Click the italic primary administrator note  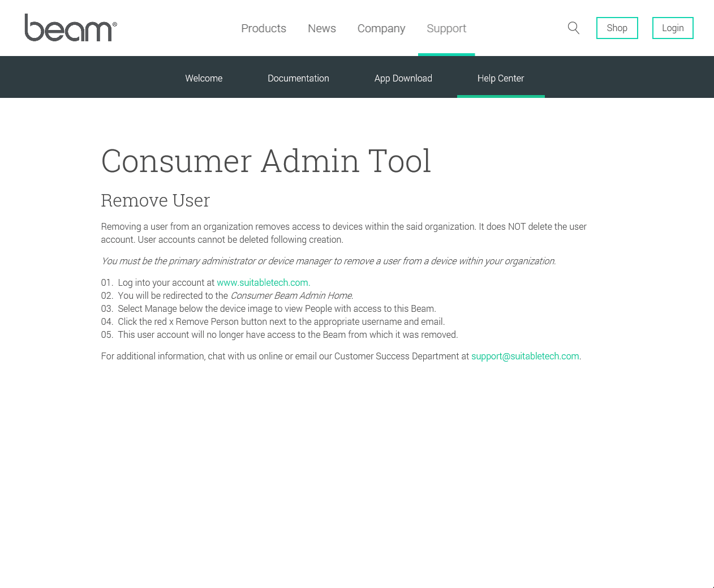(328, 261)
